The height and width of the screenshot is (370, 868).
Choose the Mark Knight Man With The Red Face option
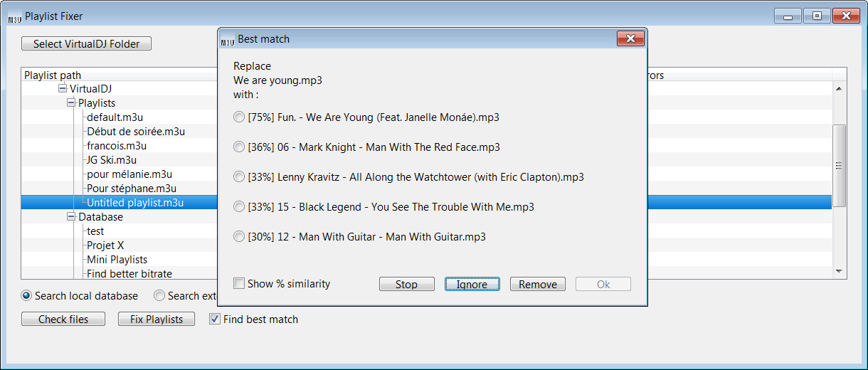(x=239, y=147)
